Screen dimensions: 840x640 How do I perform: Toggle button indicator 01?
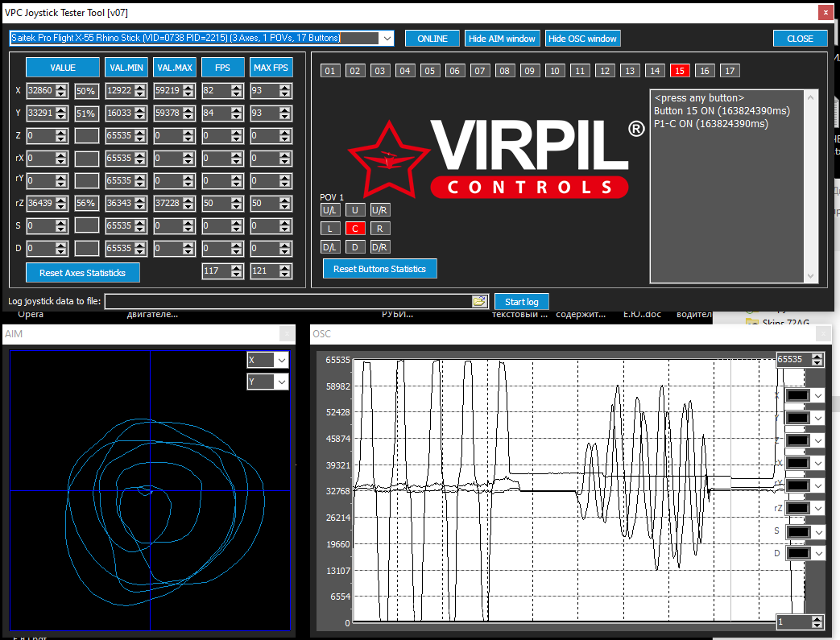330,71
